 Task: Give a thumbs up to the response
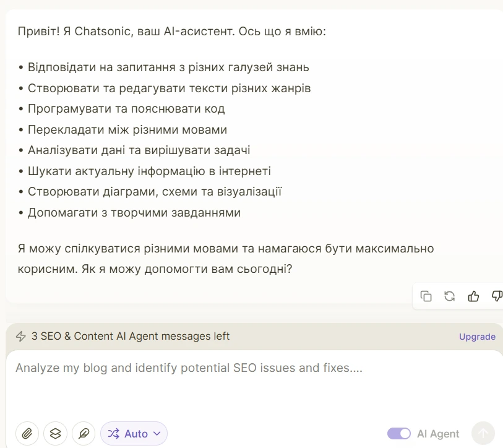click(x=473, y=296)
